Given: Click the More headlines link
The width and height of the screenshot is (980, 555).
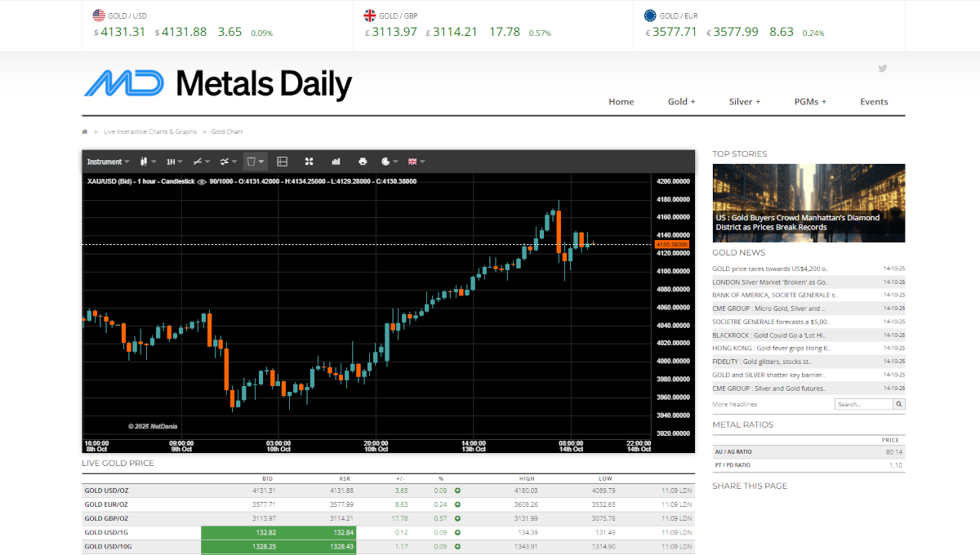Looking at the screenshot, I should pyautogui.click(x=734, y=404).
